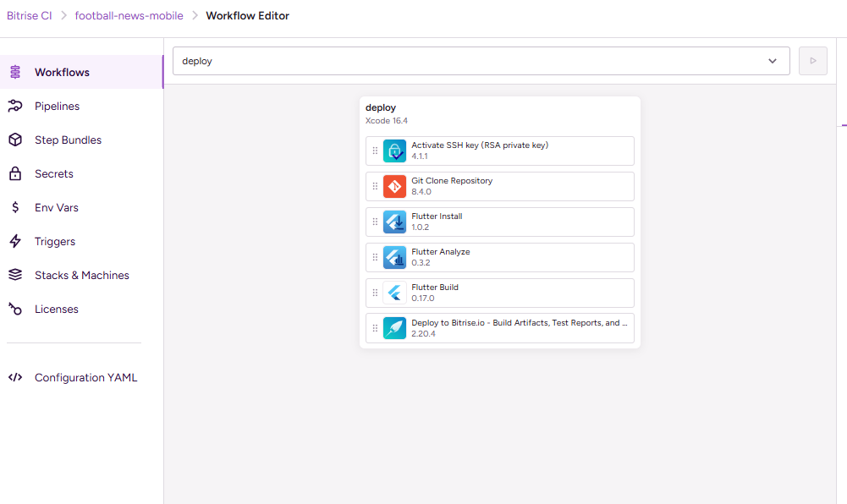Viewport: 847px width, 504px height.
Task: Click the Step Bundles cube icon
Action: (x=15, y=140)
